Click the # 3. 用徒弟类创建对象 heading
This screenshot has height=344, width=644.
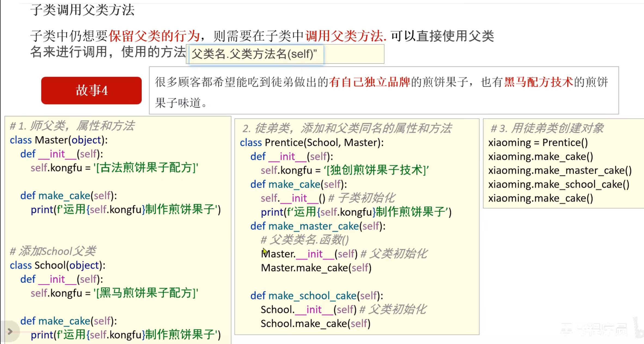[x=547, y=128]
